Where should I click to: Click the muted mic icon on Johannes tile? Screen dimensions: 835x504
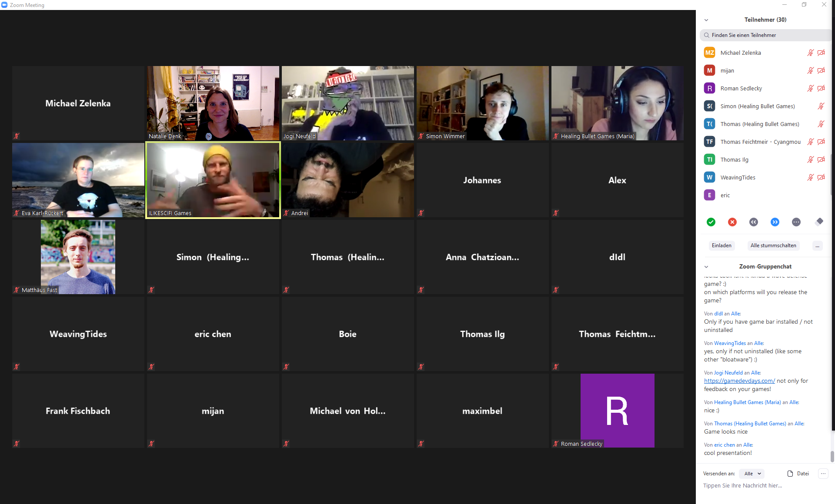click(x=421, y=213)
